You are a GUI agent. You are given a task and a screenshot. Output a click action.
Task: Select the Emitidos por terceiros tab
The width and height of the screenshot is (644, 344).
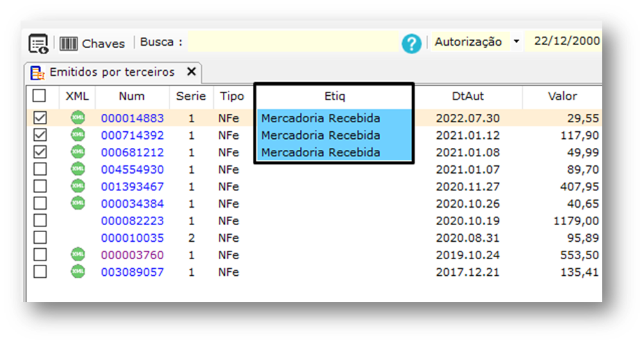click(112, 73)
